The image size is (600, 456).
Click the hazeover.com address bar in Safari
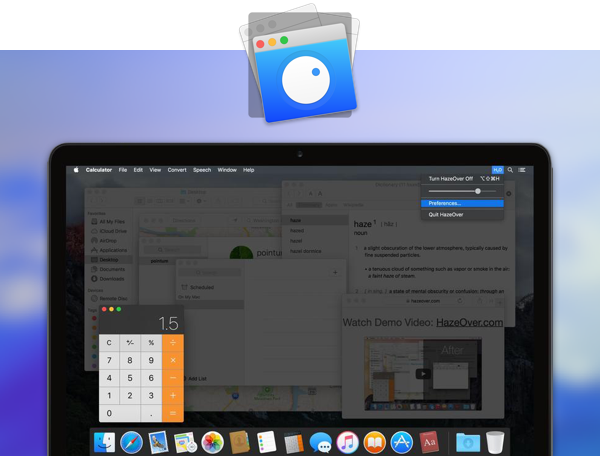click(x=423, y=301)
